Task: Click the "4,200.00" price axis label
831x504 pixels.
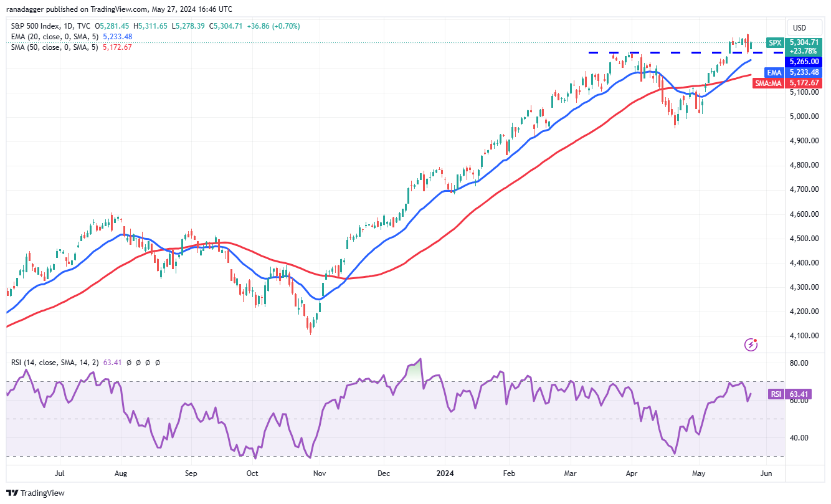Action: coord(804,311)
